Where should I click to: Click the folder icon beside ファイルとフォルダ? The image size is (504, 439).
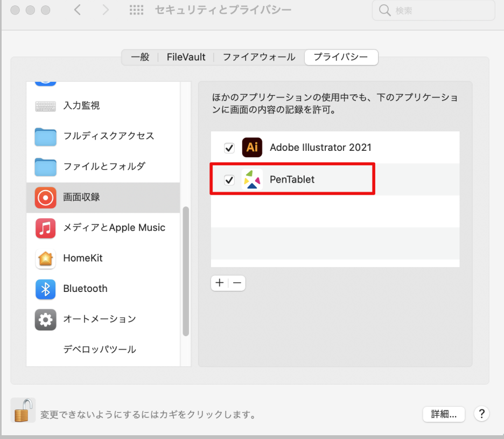pos(45,167)
